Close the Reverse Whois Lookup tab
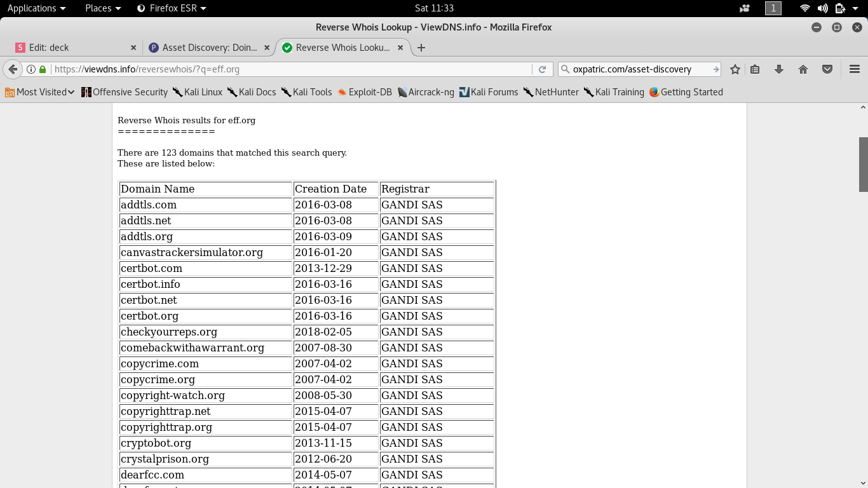This screenshot has height=488, width=868. click(x=400, y=48)
